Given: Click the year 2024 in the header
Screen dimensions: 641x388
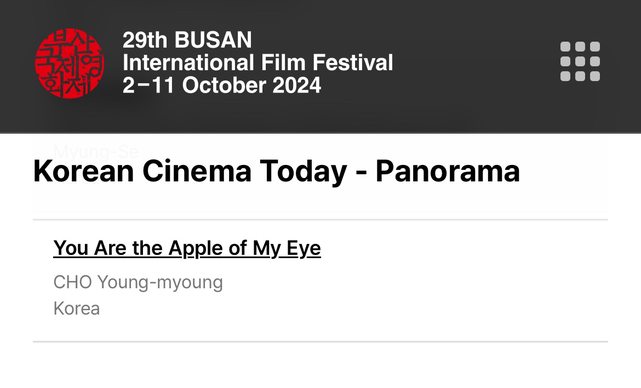Looking at the screenshot, I should click(x=297, y=85).
